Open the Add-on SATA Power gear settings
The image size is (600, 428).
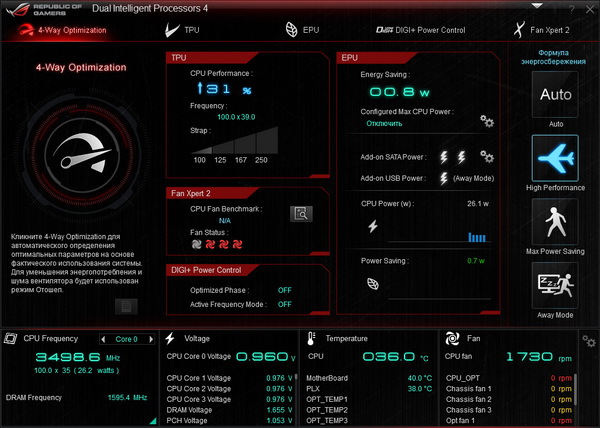(x=487, y=156)
